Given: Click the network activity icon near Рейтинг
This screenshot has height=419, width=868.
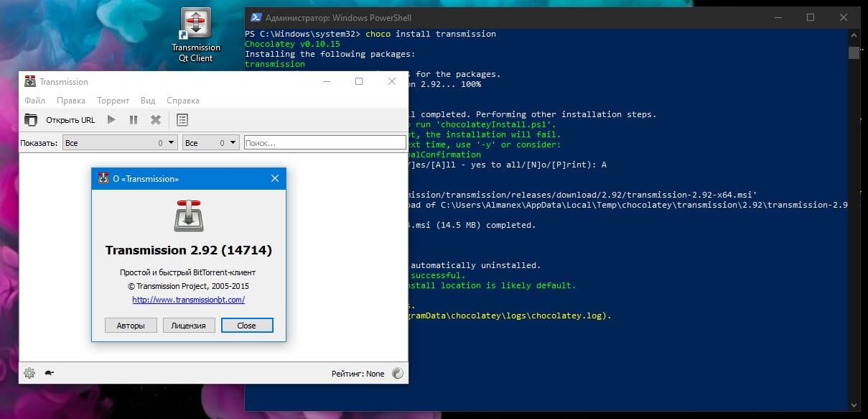Looking at the screenshot, I should tap(398, 373).
